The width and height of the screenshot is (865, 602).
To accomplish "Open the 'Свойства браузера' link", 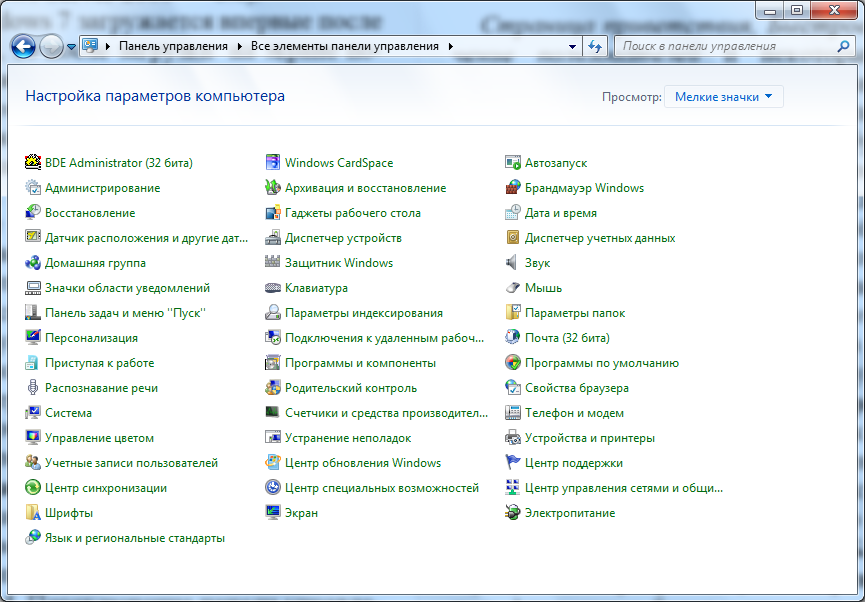I will (576, 388).
